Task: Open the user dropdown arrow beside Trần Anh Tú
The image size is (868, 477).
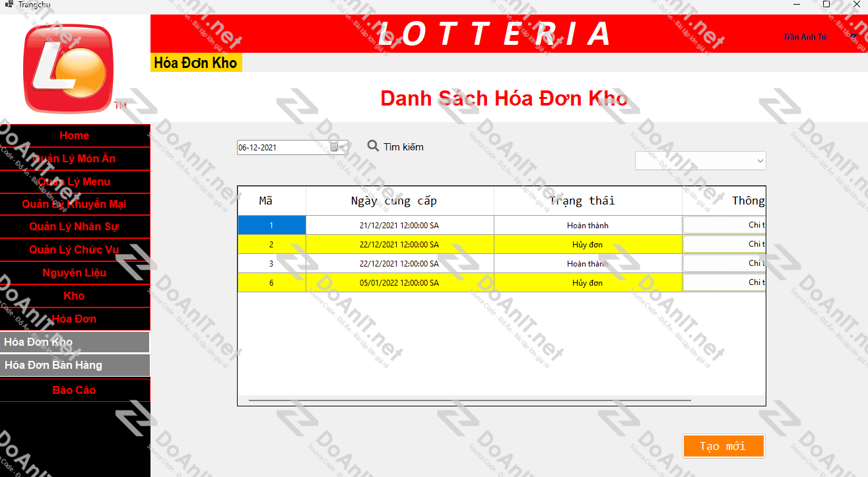Action: [x=853, y=37]
